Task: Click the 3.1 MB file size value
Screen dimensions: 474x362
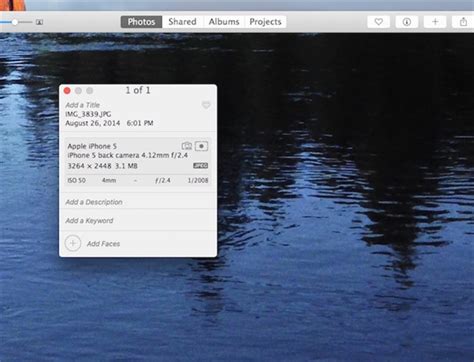Action: (x=126, y=166)
